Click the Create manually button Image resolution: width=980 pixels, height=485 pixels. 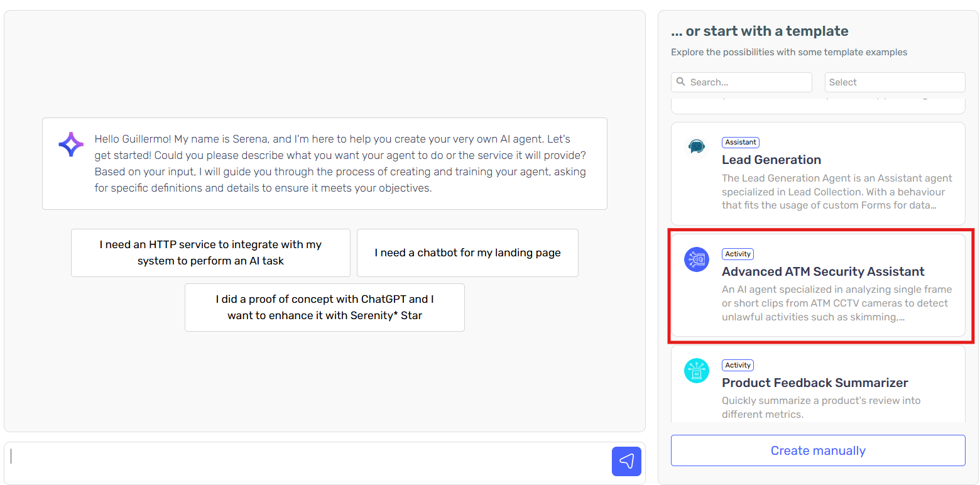(818, 450)
